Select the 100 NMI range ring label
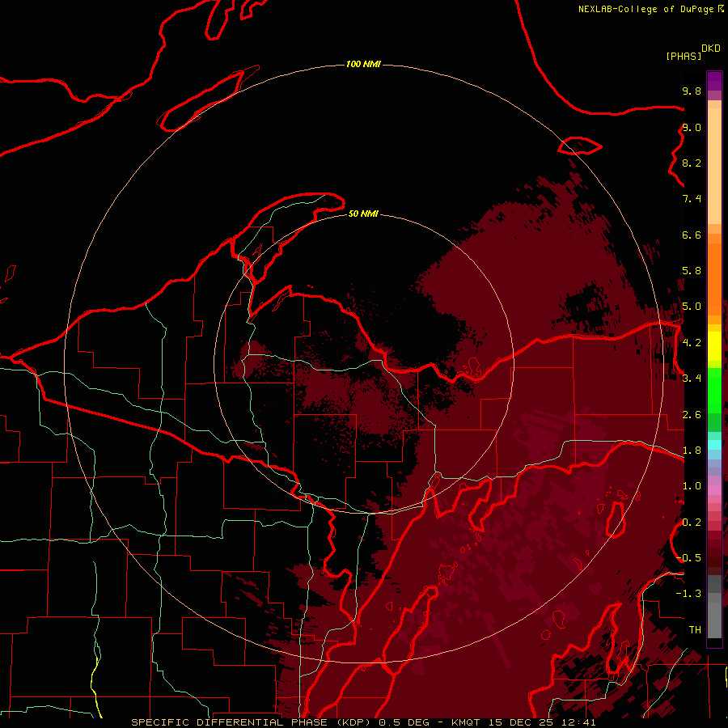 363,64
